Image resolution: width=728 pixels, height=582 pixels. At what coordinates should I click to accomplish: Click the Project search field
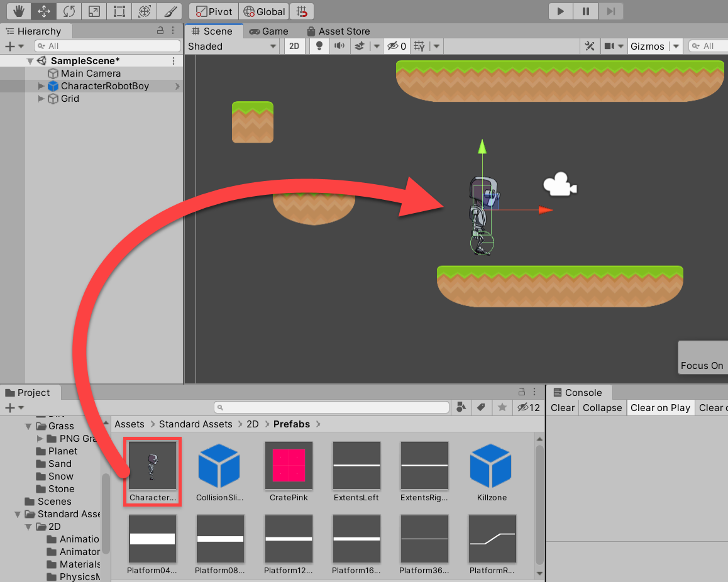click(331, 407)
